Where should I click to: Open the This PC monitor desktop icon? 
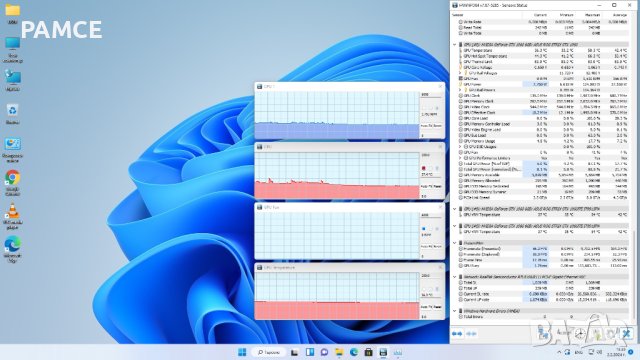click(13, 50)
